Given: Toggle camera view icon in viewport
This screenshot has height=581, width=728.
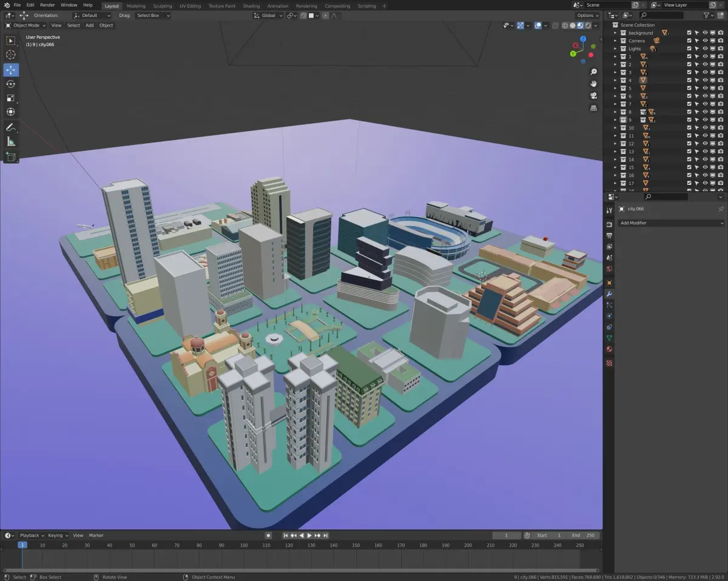Looking at the screenshot, I should (593, 96).
